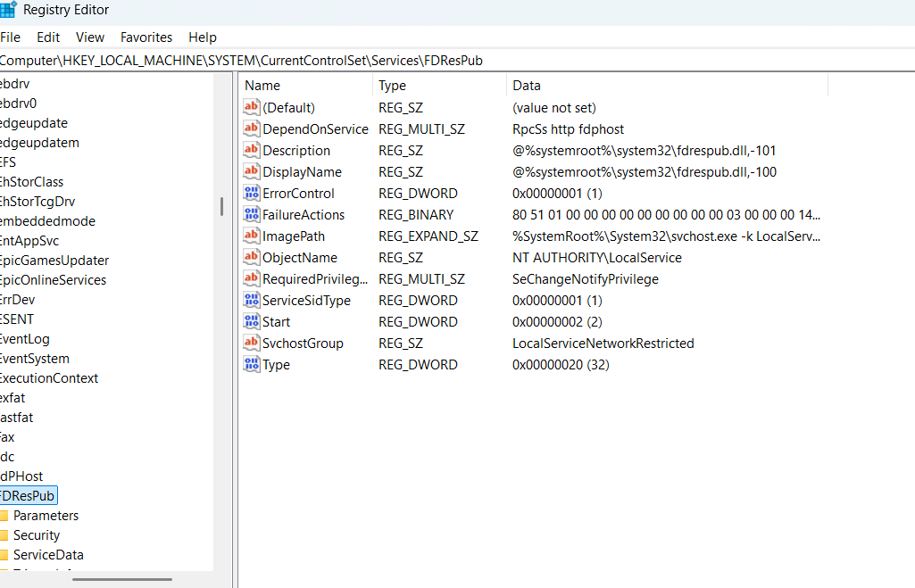
Task: Click the SvchostGroup string icon
Action: pyautogui.click(x=252, y=343)
